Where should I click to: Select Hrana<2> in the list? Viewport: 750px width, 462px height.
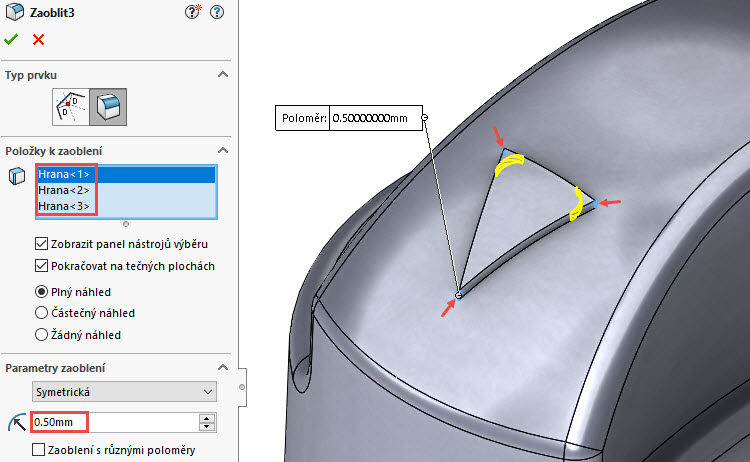pyautogui.click(x=126, y=190)
